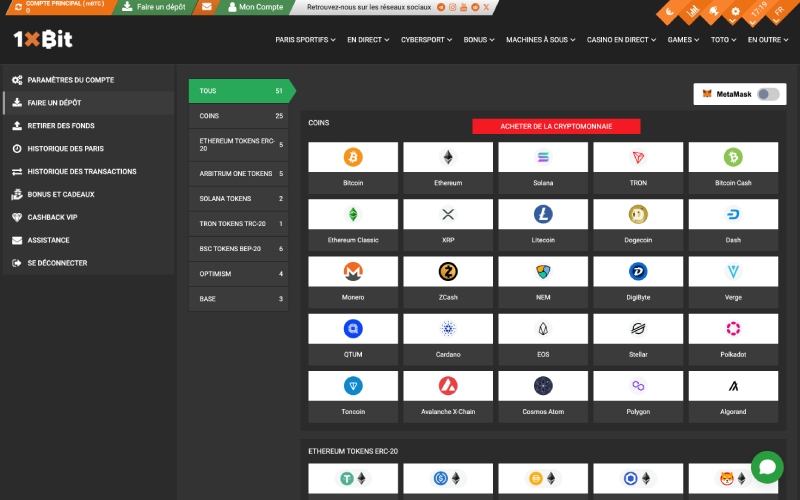Select the Dash coin

coord(733,224)
